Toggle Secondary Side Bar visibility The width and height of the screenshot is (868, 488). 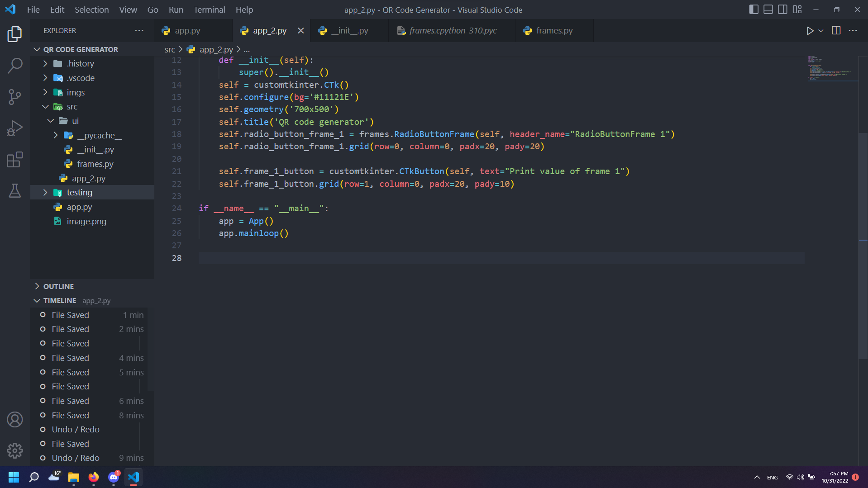[x=782, y=9]
